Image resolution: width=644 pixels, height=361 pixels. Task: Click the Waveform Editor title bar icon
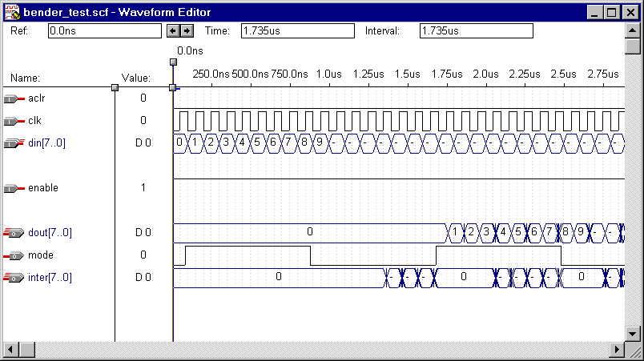pyautogui.click(x=12, y=12)
